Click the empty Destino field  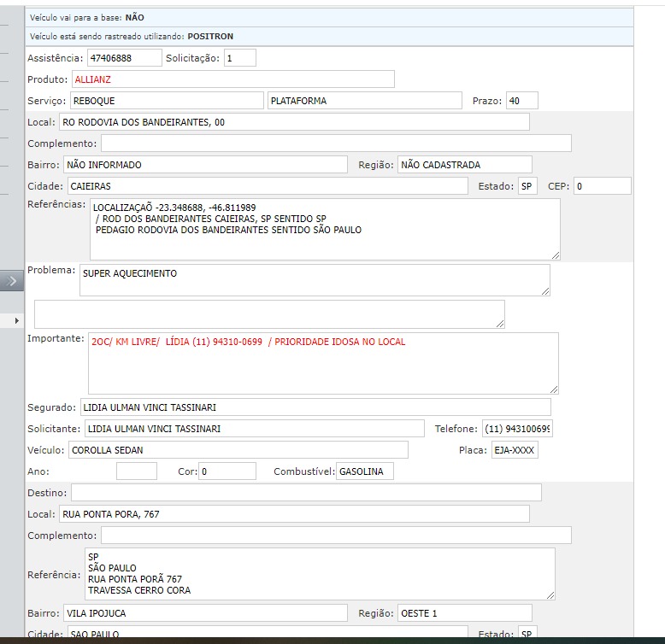pyautogui.click(x=305, y=493)
